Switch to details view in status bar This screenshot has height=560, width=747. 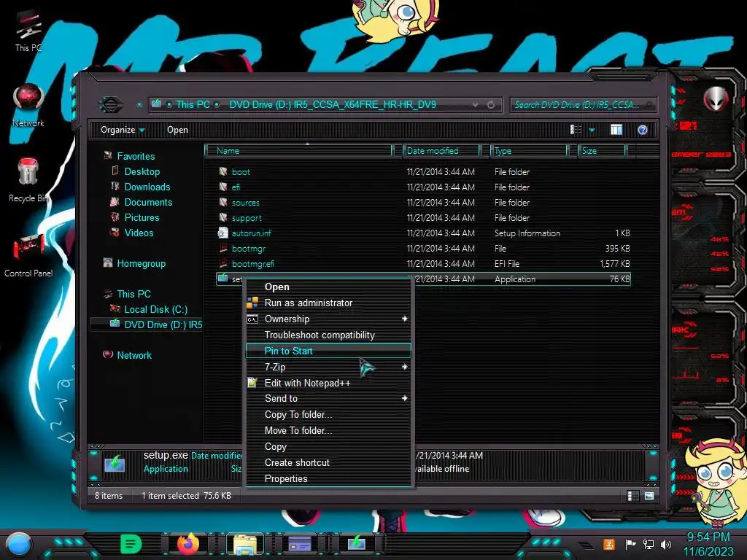point(632,496)
